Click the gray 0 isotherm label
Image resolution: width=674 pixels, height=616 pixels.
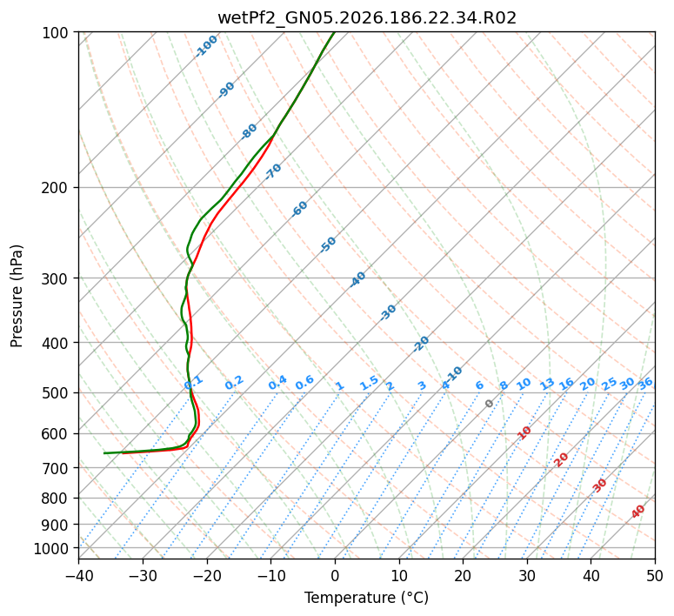tap(489, 404)
